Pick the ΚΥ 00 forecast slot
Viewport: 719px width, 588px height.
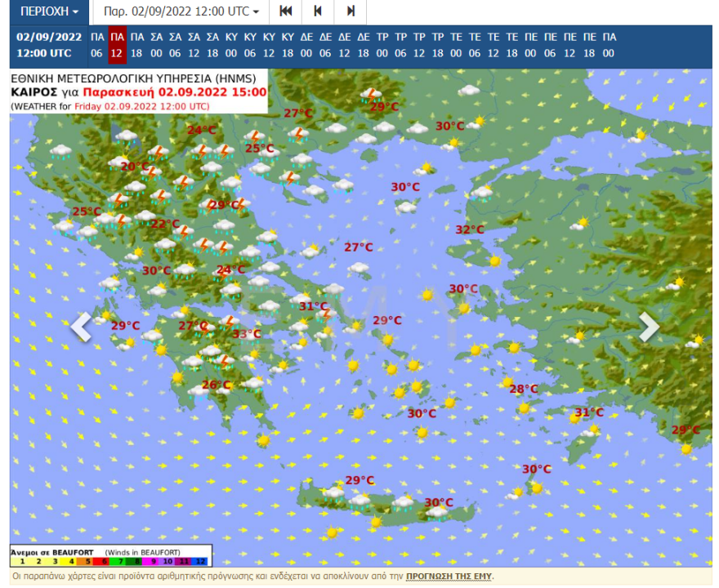click(231, 45)
